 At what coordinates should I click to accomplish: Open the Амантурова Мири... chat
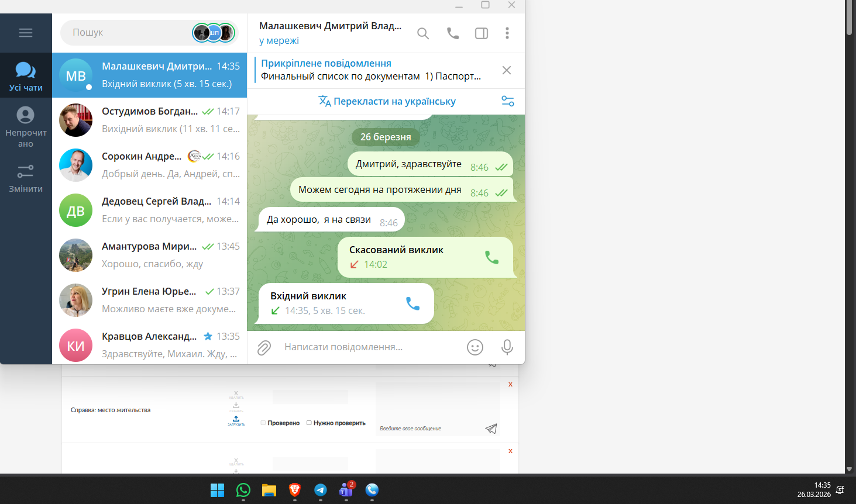(x=150, y=255)
